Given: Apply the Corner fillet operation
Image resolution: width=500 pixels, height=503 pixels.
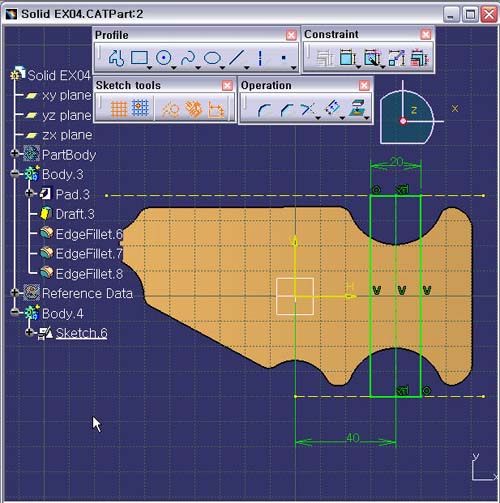Looking at the screenshot, I should pyautogui.click(x=264, y=110).
